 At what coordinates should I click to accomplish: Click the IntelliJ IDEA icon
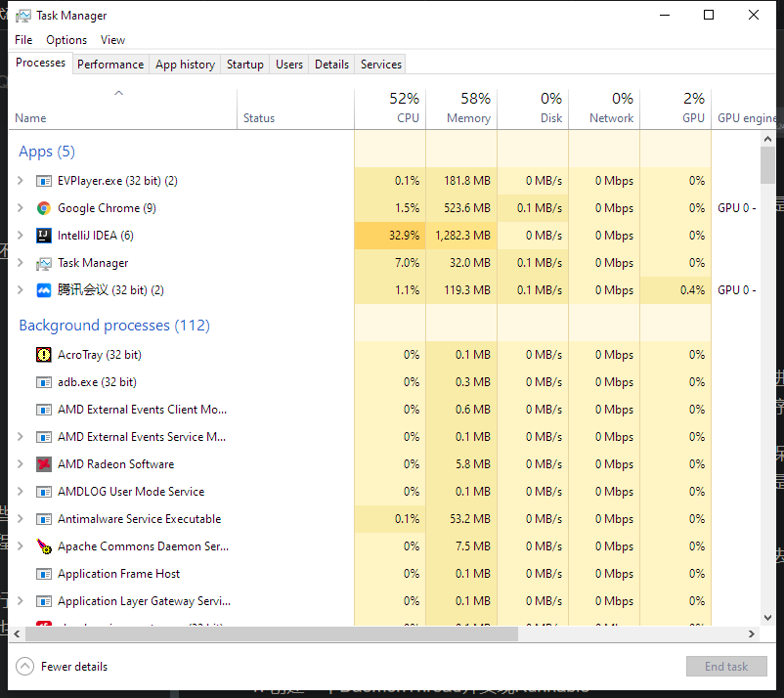43,236
